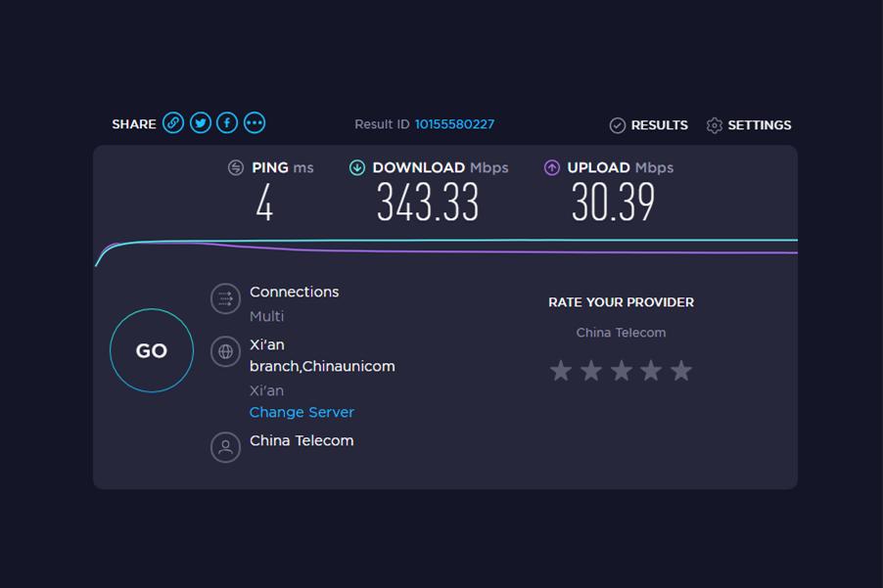Select the globe icon next to server name
Screen dimensions: 883x588
pyautogui.click(x=225, y=351)
